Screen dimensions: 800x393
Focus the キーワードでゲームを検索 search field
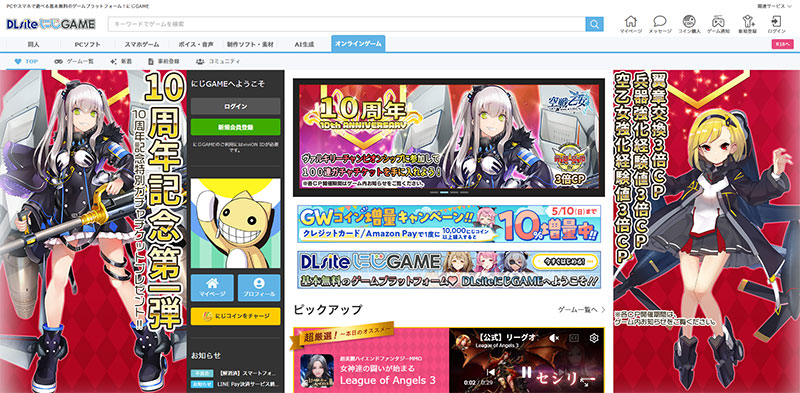click(346, 24)
